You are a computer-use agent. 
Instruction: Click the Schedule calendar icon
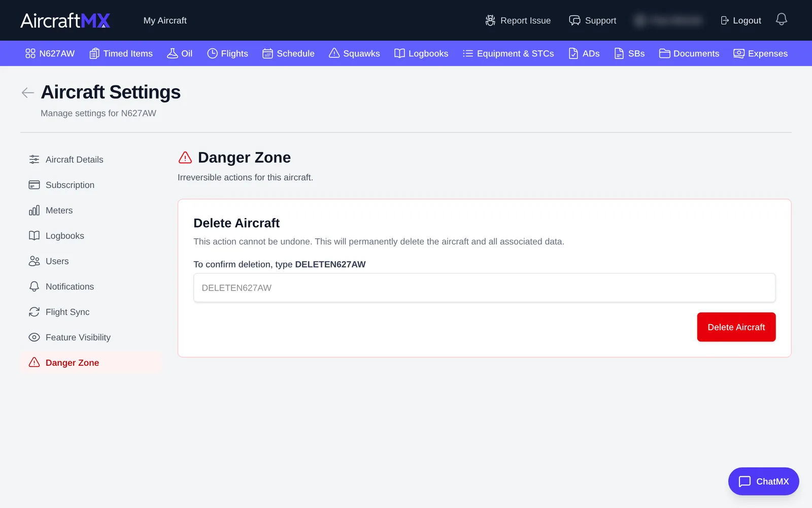(267, 53)
